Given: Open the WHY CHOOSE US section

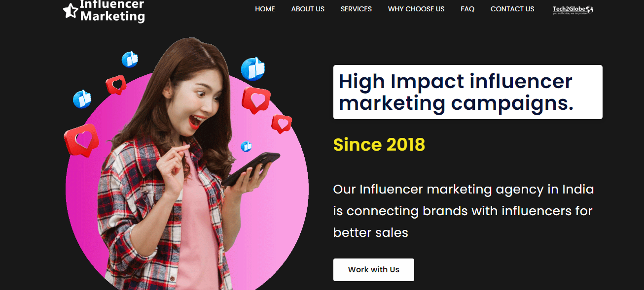Looking at the screenshot, I should pyautogui.click(x=416, y=9).
